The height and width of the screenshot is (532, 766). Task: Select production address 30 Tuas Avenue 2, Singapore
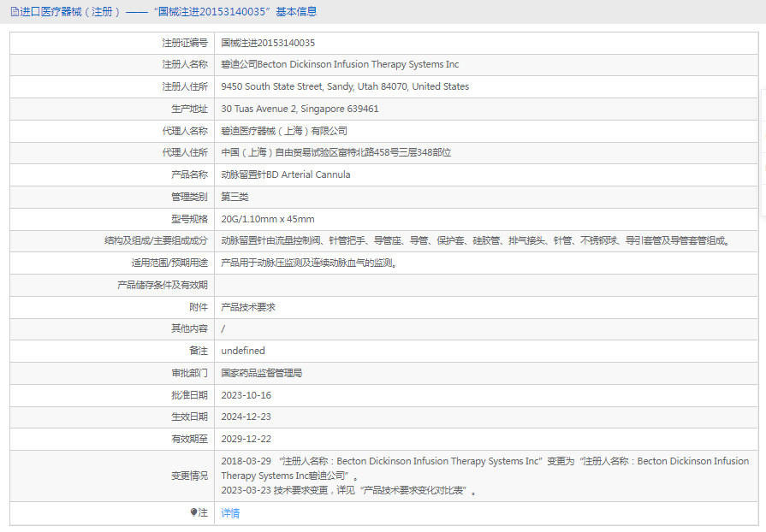click(x=300, y=109)
